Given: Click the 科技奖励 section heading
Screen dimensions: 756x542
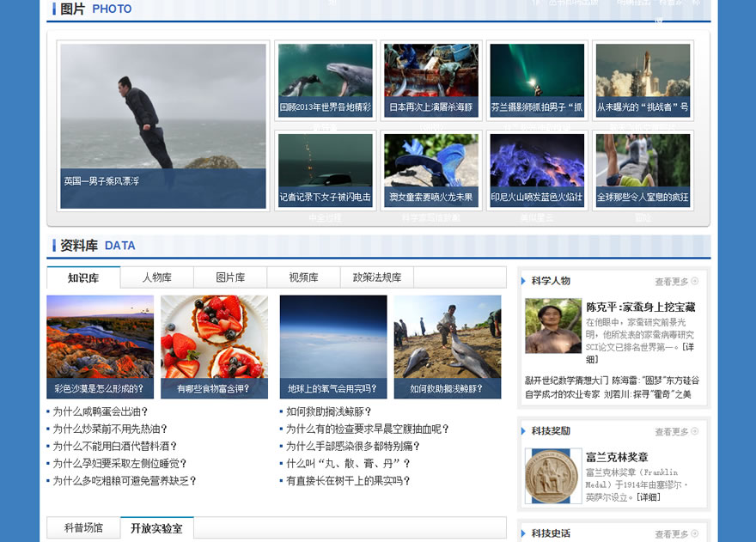Looking at the screenshot, I should click(x=551, y=431).
